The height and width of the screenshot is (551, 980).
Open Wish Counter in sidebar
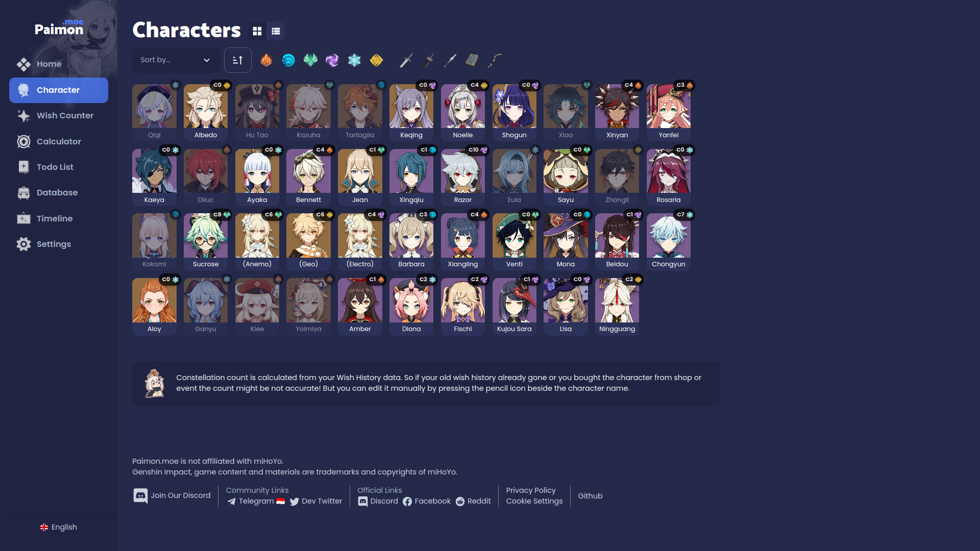[59, 116]
